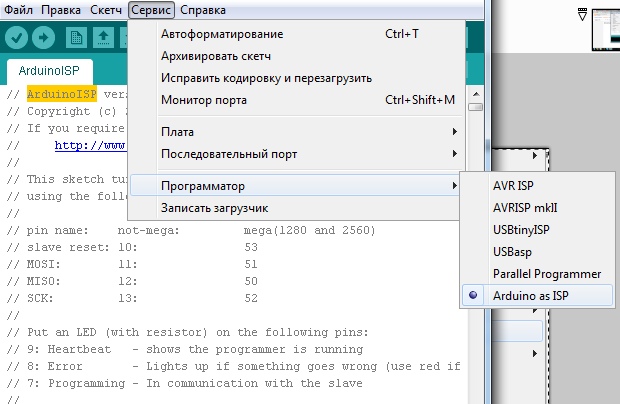
Task: Select Arduino as ISP programmer
Action: click(537, 296)
